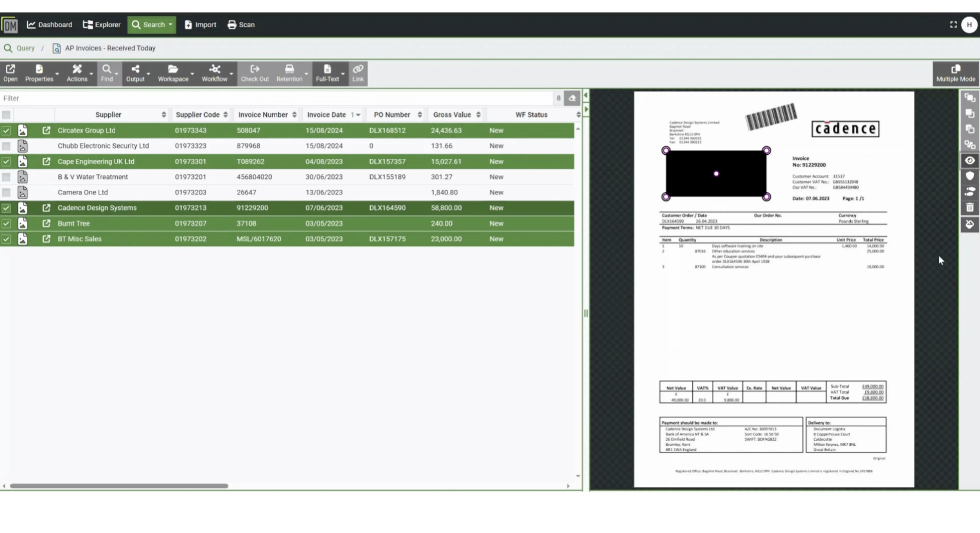
Task: Check the Chubb Electronic Security Ltd checkbox
Action: 6,146
